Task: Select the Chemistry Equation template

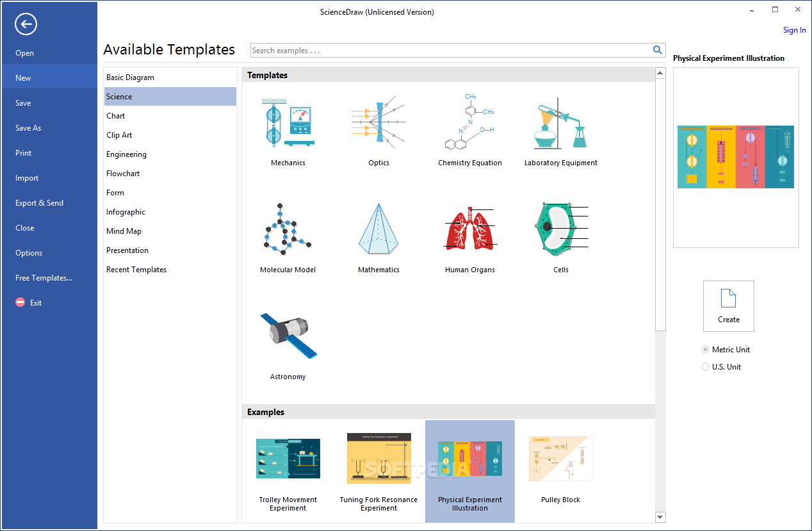Action: [470, 130]
